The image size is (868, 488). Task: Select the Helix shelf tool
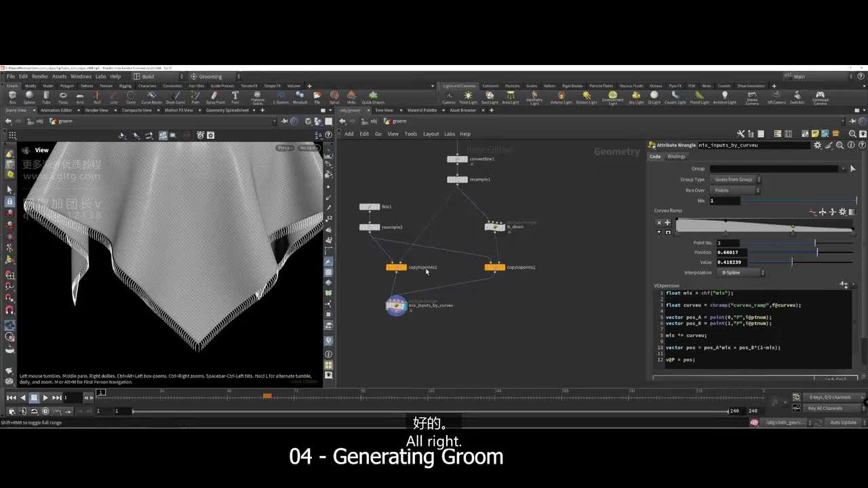pyautogui.click(x=351, y=98)
